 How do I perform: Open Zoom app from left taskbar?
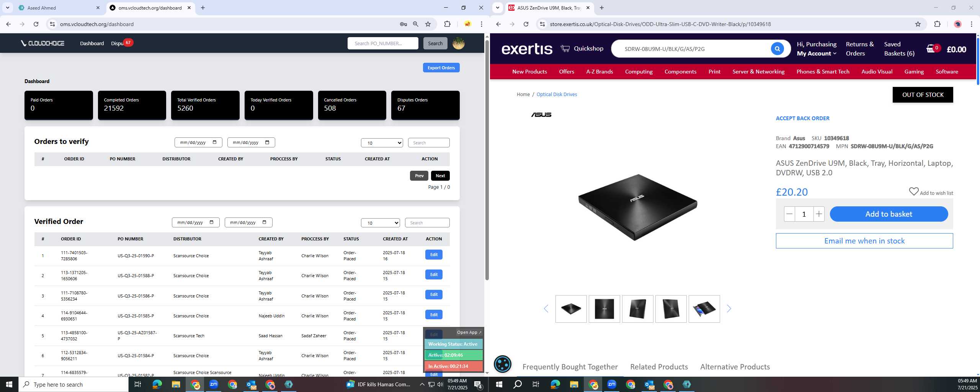click(214, 384)
